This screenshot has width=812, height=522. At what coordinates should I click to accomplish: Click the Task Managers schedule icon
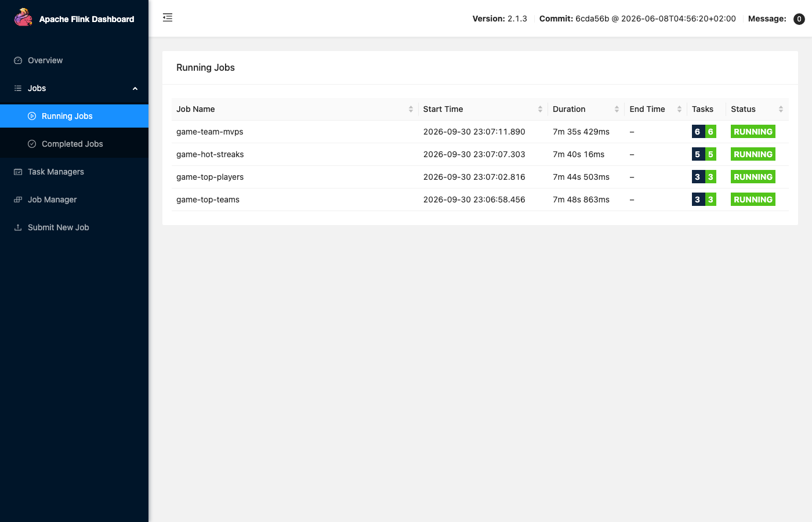pos(18,172)
